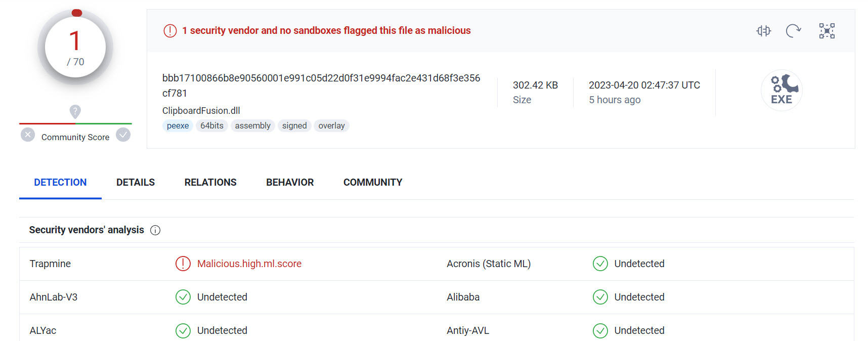Click the signed tag
Viewport: 868px width, 341px height.
[294, 125]
